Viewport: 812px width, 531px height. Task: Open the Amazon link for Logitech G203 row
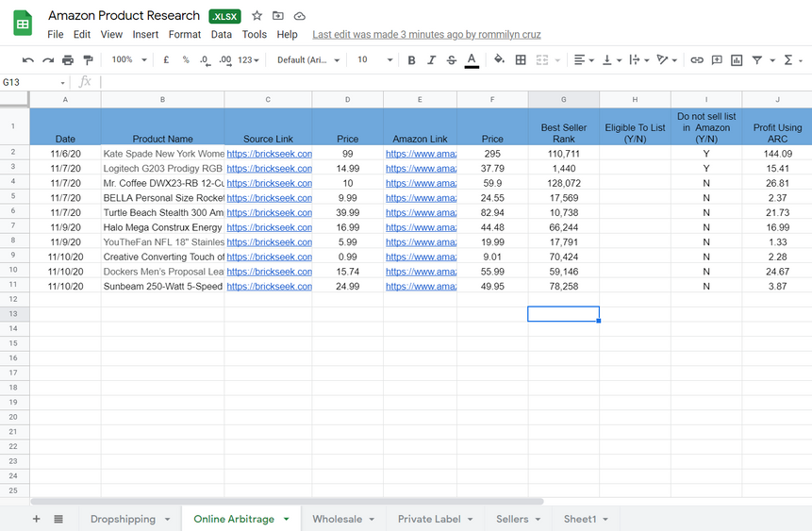(421, 169)
